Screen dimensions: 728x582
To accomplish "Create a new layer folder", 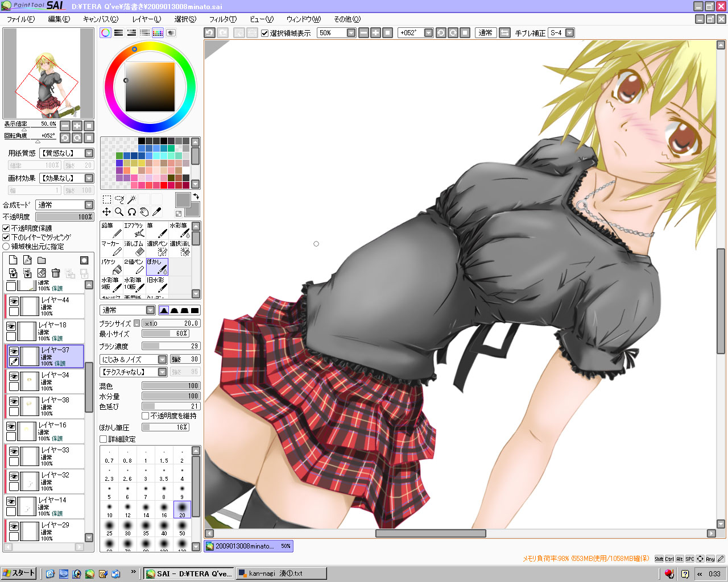I will point(42,260).
